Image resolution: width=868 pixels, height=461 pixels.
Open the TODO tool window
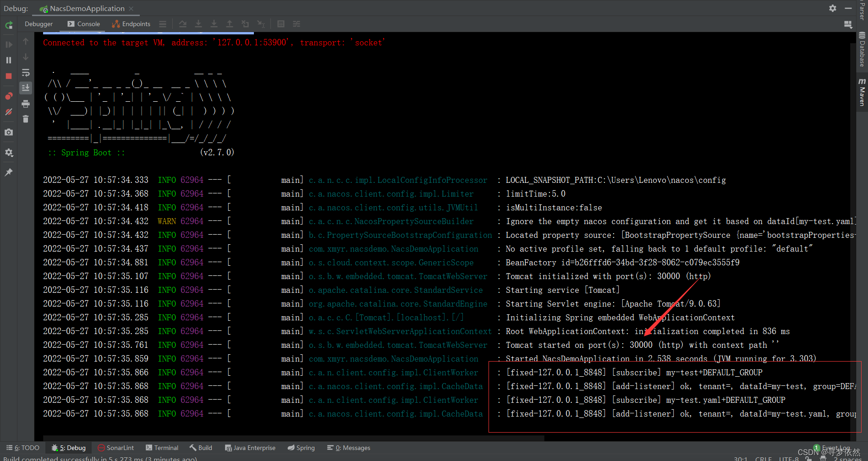pyautogui.click(x=23, y=448)
